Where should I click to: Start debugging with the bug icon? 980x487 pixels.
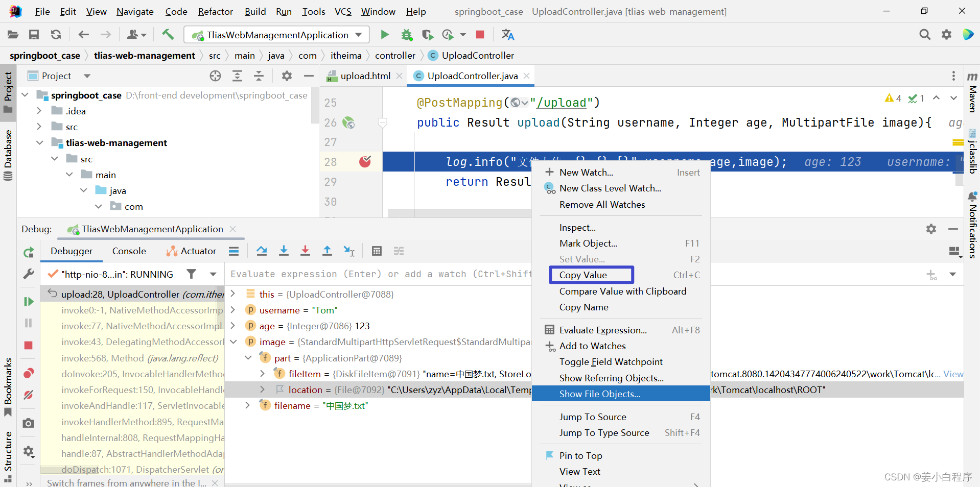407,34
